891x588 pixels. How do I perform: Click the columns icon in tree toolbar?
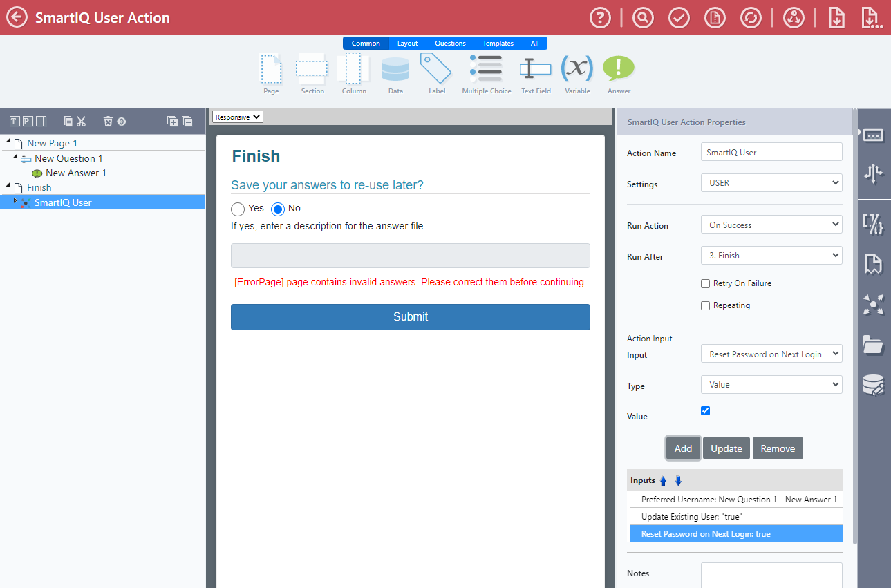[x=41, y=122]
